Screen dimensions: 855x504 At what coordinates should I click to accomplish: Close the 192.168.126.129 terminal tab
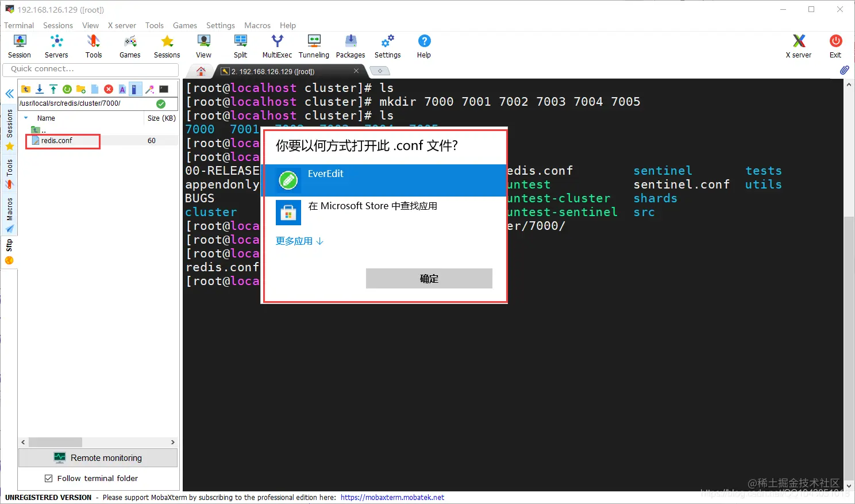pos(356,71)
